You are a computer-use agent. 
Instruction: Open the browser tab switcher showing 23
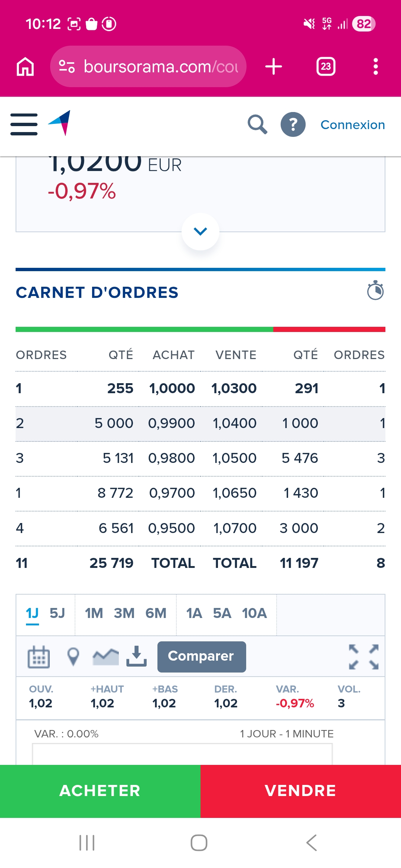pyautogui.click(x=326, y=66)
